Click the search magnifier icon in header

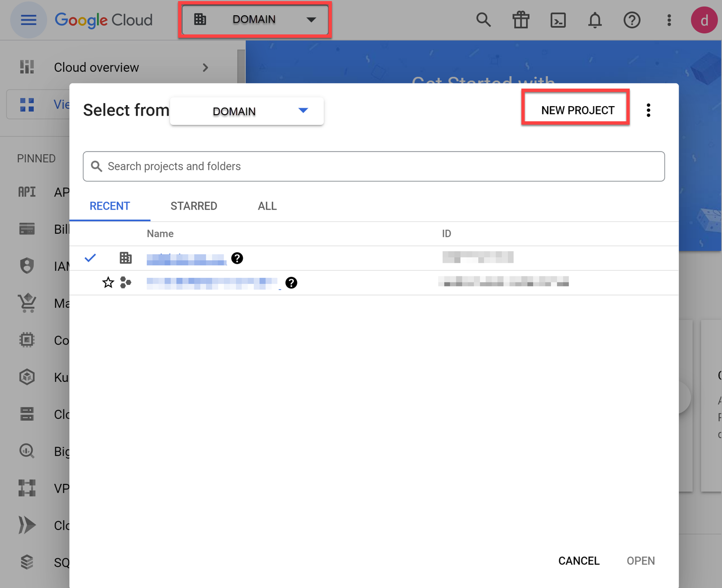tap(483, 20)
